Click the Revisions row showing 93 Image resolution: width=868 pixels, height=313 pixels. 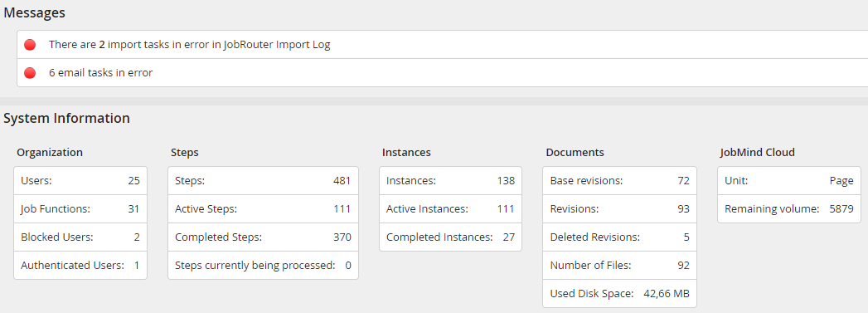click(x=619, y=209)
